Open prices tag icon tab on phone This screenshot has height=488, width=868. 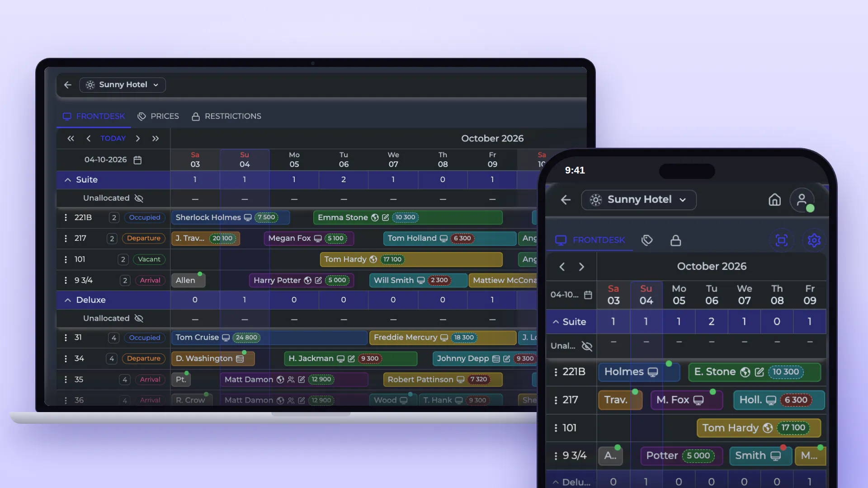647,240
